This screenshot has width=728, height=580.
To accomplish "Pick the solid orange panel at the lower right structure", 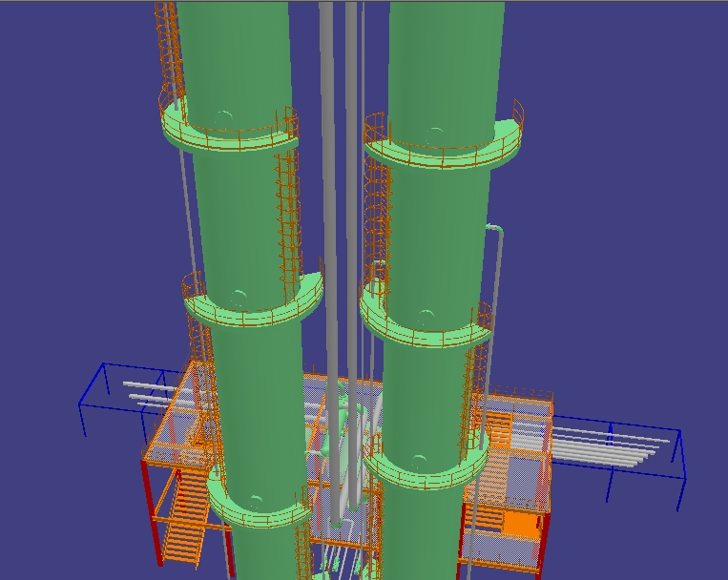I will click(x=521, y=524).
